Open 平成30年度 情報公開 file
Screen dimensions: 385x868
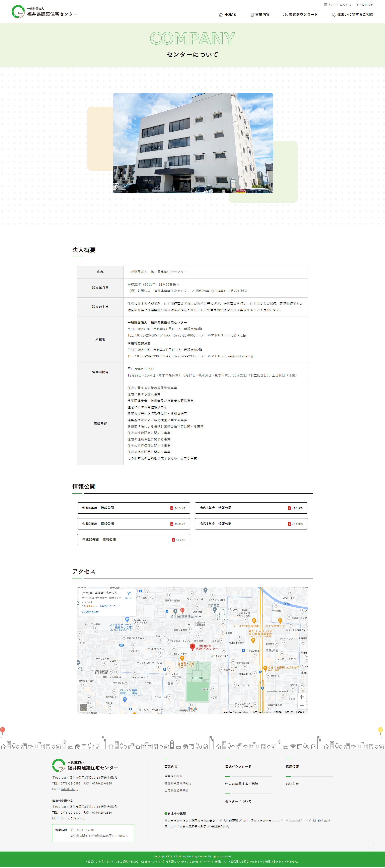coord(133,540)
